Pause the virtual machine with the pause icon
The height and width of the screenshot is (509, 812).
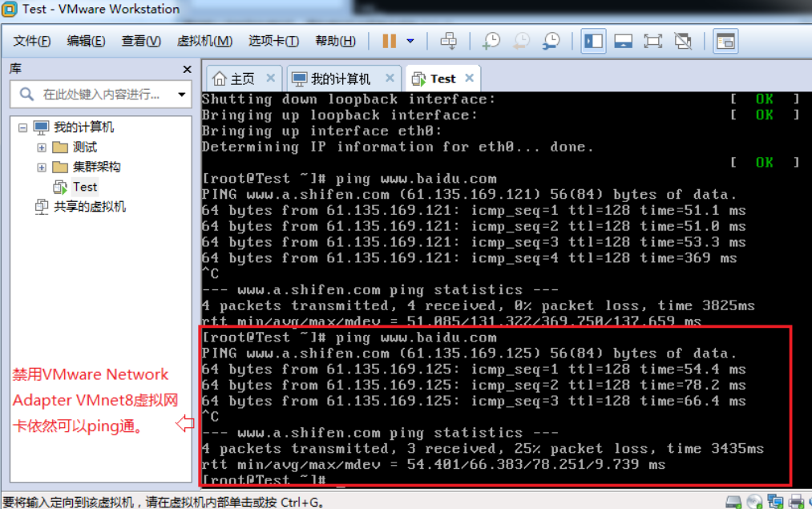coord(389,41)
